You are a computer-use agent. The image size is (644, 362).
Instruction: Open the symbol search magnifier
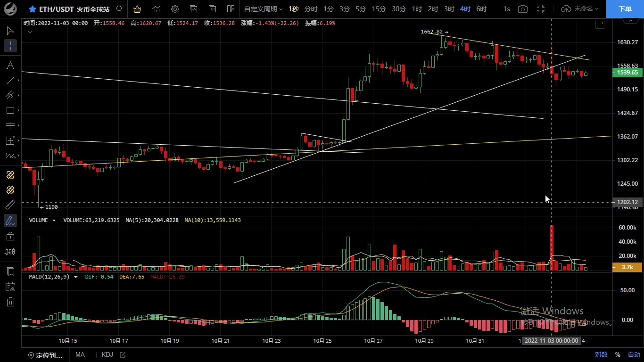(x=119, y=9)
